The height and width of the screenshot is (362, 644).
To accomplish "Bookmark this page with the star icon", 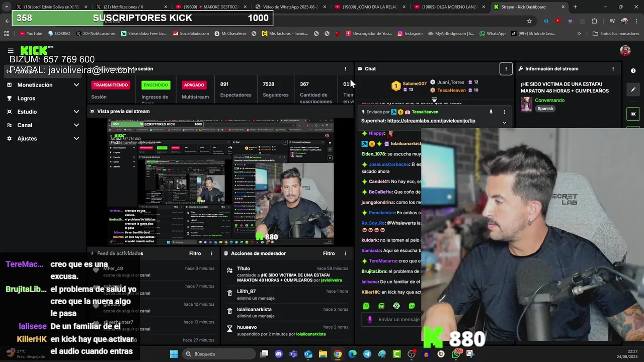I will pyautogui.click(x=529, y=21).
